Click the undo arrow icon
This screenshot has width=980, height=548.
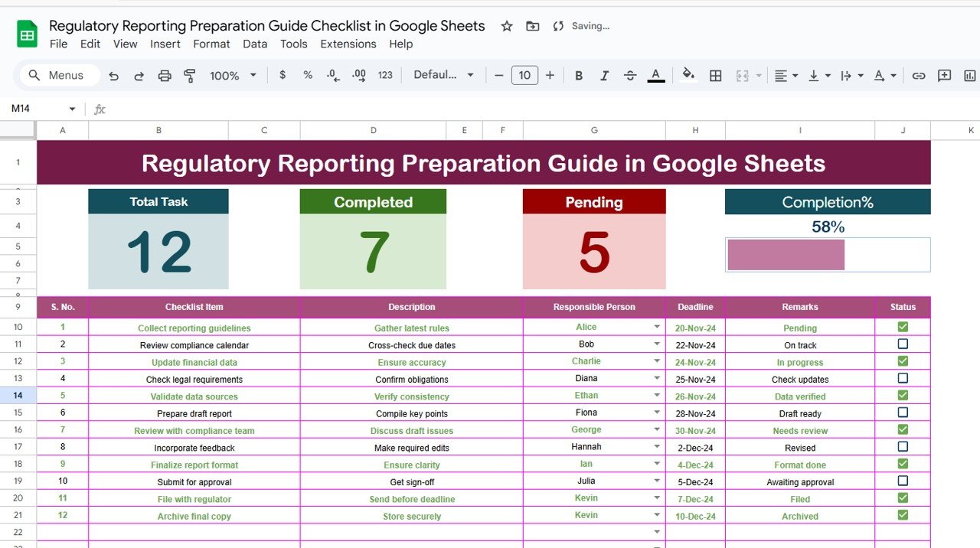pos(114,76)
